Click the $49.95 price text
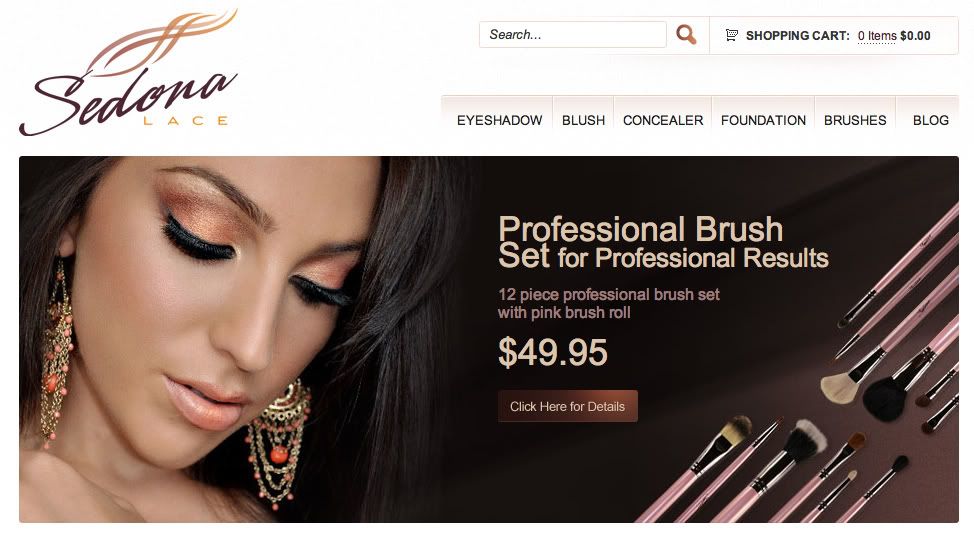The height and width of the screenshot is (536, 974). pyautogui.click(x=552, y=352)
